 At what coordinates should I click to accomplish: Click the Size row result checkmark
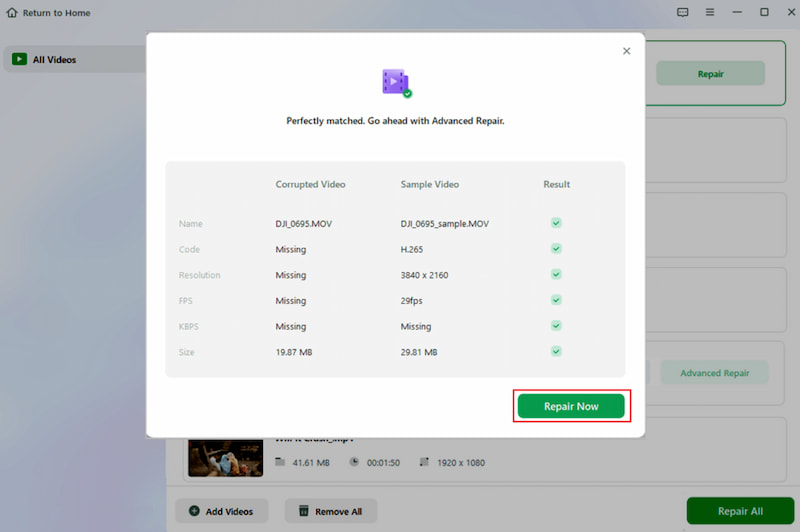click(556, 352)
